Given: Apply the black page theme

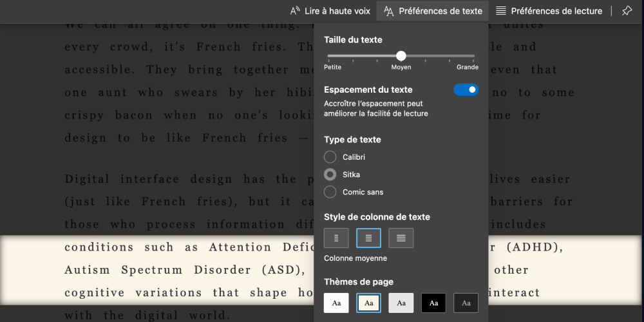Looking at the screenshot, I should click(433, 303).
